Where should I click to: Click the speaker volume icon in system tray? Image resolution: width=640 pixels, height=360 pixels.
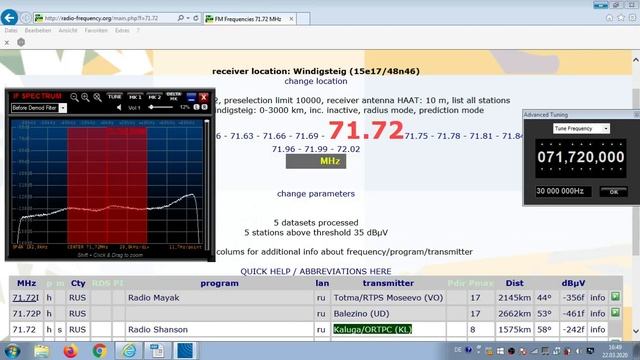578,351
